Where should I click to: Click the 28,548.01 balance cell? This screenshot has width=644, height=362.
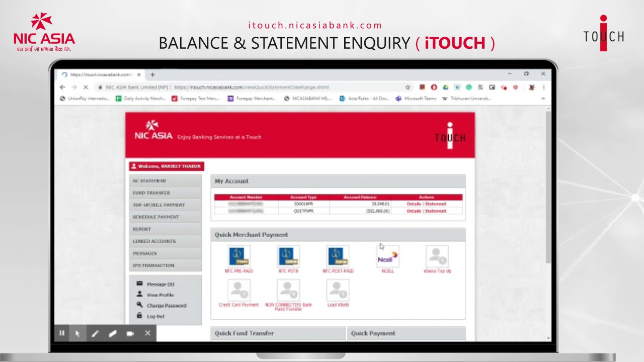(x=360, y=204)
